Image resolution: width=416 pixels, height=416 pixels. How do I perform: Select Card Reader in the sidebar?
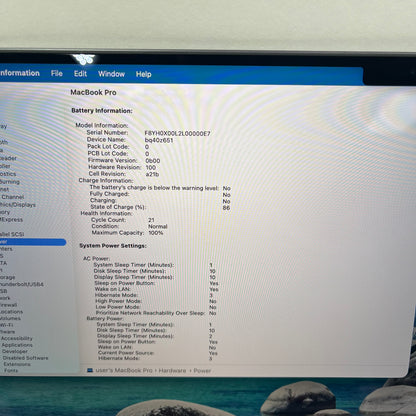pos(8,158)
